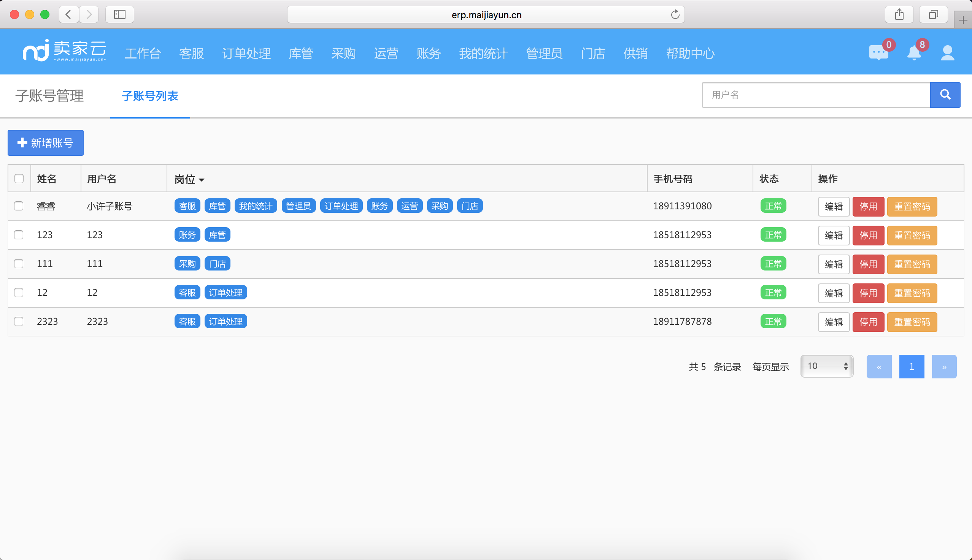This screenshot has width=972, height=560.
Task: Click the 卖家云 home logo icon
Action: tap(64, 53)
